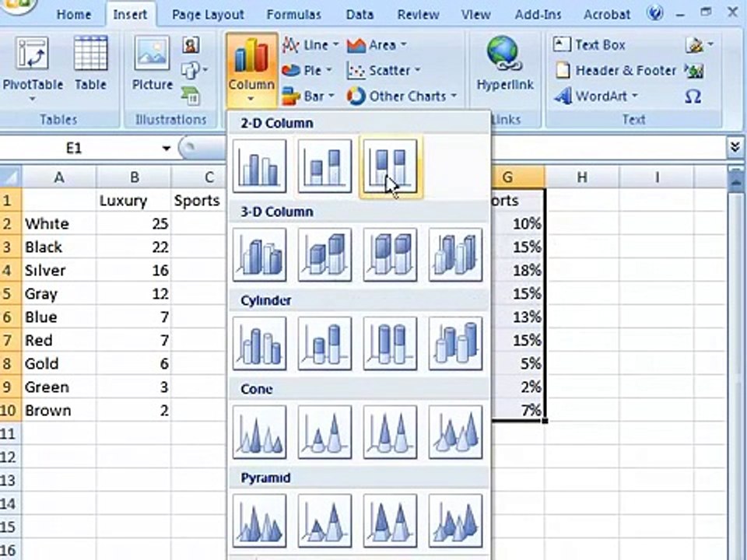
Task: Pick the Stacked Column in 3-D chart
Action: [x=324, y=255]
